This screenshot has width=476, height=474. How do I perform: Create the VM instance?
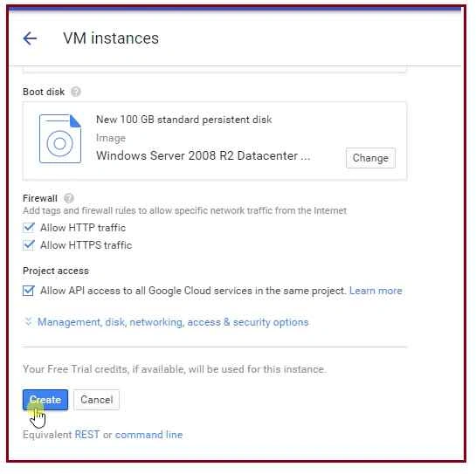45,400
